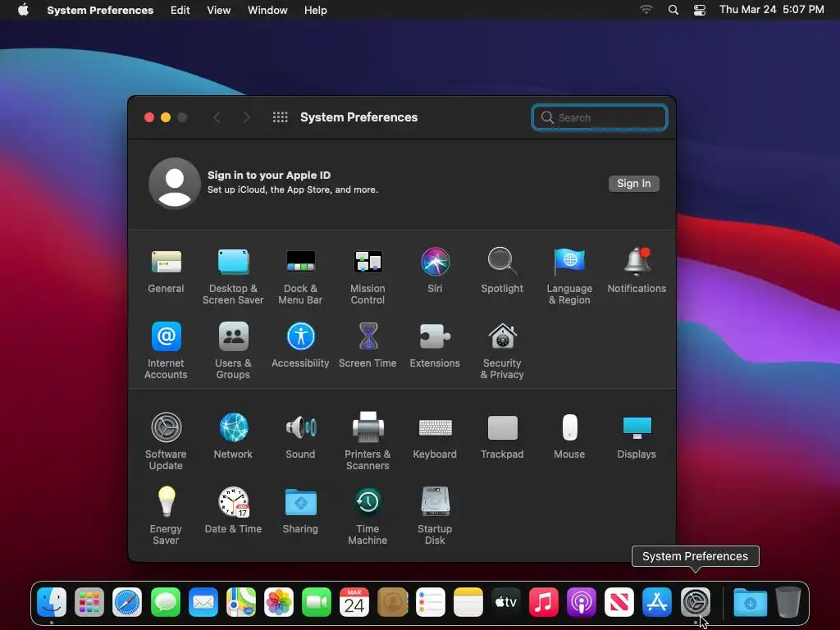This screenshot has width=840, height=630.
Task: Open Launchpad from the Dock
Action: tap(89, 602)
